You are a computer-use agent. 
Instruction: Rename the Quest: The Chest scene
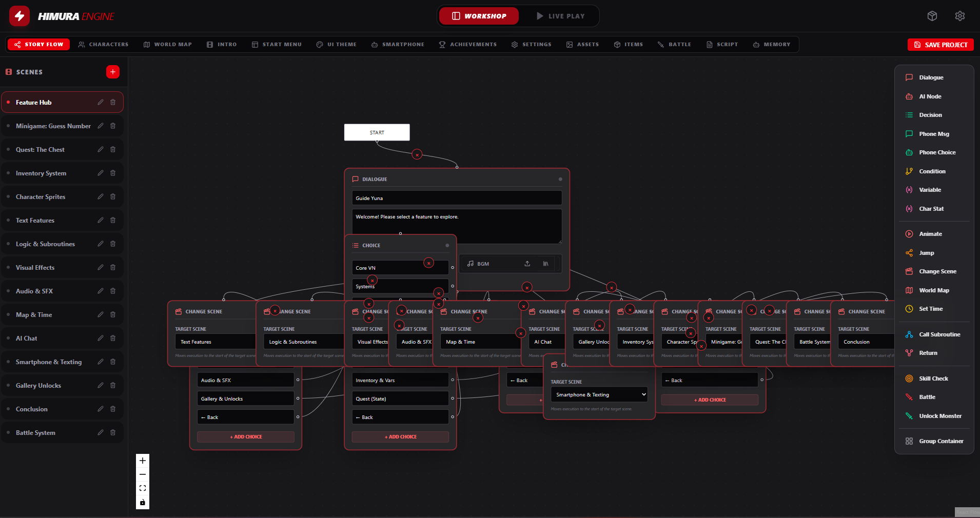(101, 149)
